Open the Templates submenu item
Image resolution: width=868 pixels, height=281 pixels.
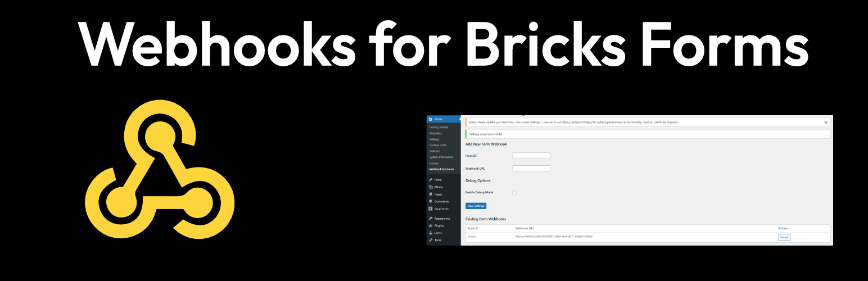(436, 133)
